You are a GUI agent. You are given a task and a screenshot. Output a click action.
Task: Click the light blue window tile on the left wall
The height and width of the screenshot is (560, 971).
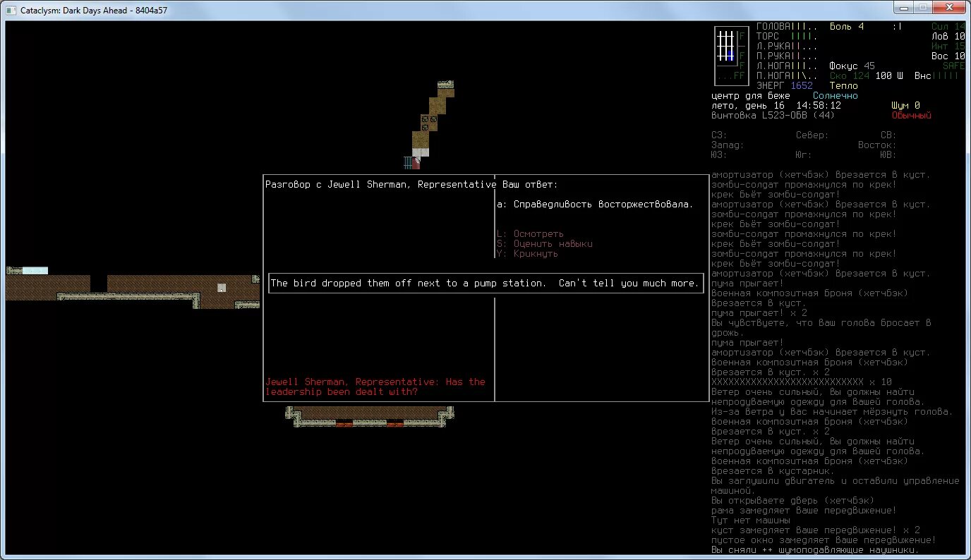pos(35,270)
